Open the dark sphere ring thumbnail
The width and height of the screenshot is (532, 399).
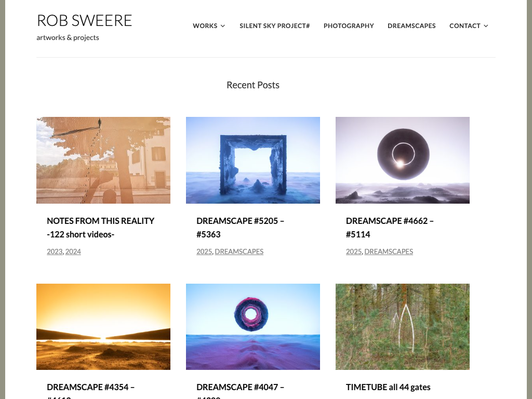tap(403, 160)
